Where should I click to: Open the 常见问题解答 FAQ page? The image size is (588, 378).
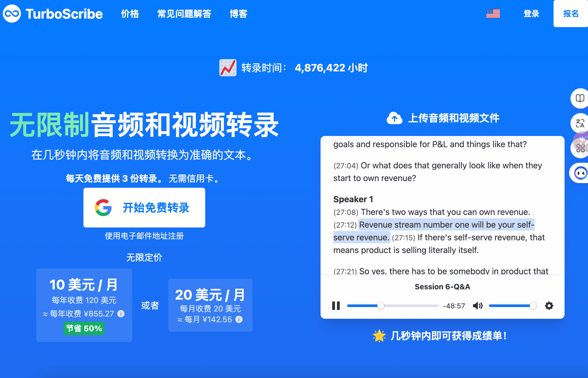click(x=184, y=14)
